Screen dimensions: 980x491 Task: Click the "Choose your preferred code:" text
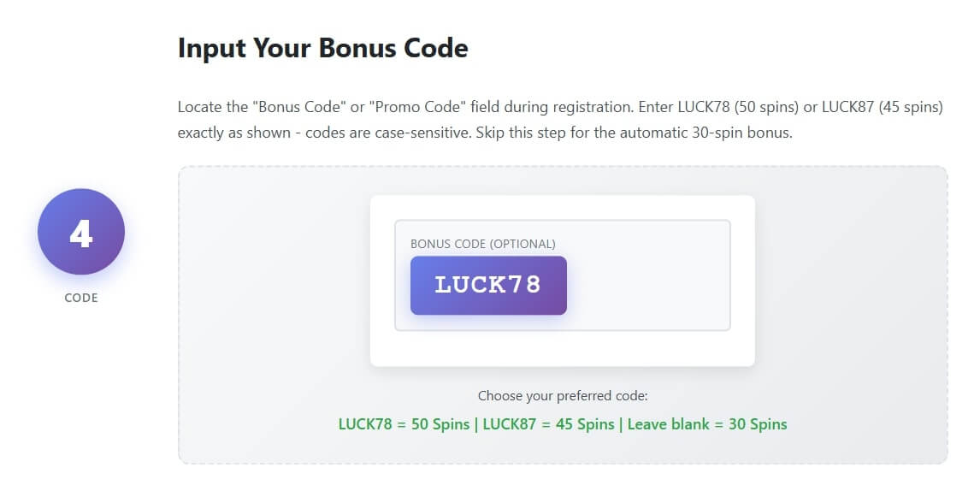tap(563, 396)
